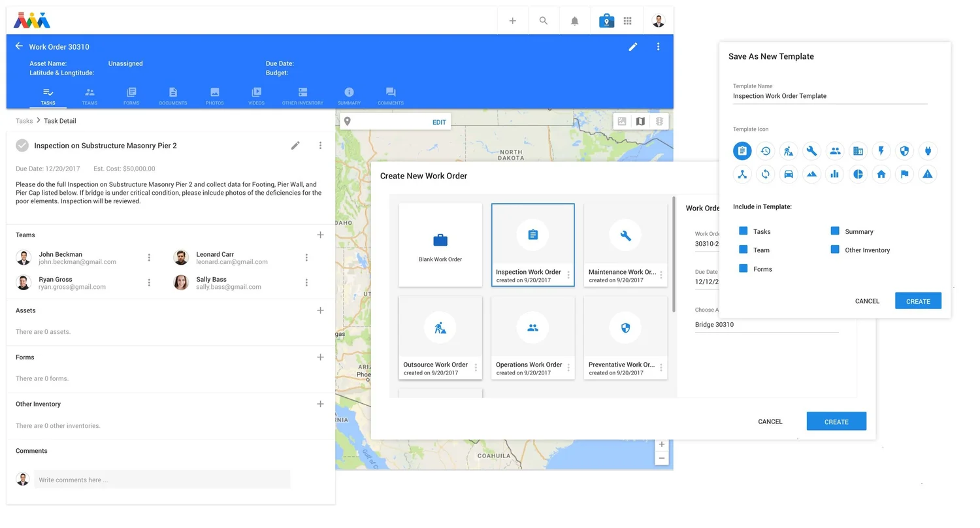
Task: Add a team member with Teams plus icon
Action: pyautogui.click(x=320, y=235)
